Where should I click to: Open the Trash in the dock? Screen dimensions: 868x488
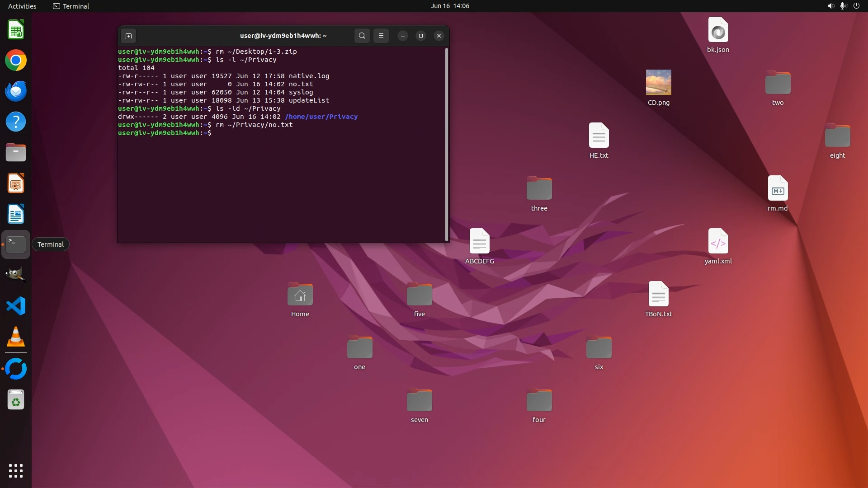[x=16, y=400]
